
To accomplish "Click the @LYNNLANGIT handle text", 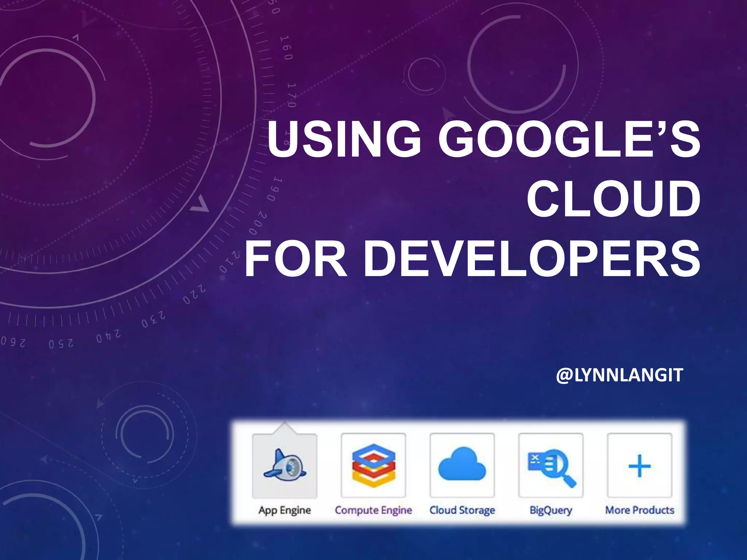I will pos(619,375).
